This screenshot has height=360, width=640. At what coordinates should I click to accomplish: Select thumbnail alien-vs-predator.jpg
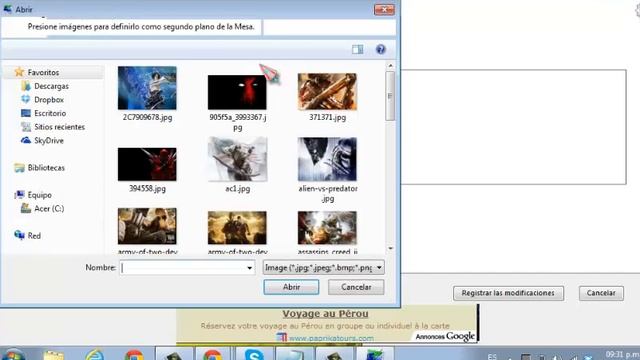point(327,159)
